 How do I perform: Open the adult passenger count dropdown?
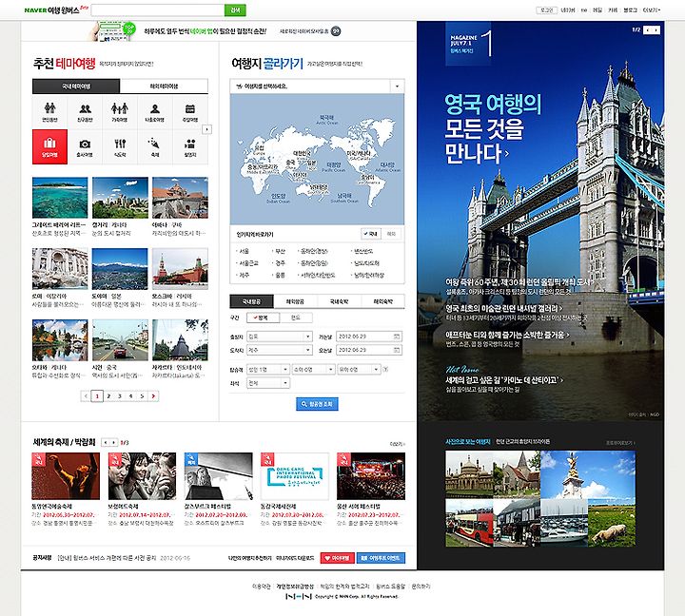[x=267, y=370]
